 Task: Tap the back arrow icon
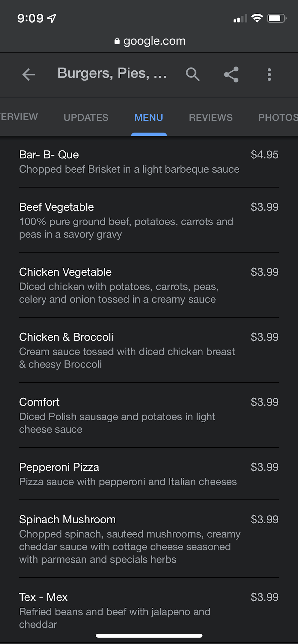tap(29, 74)
